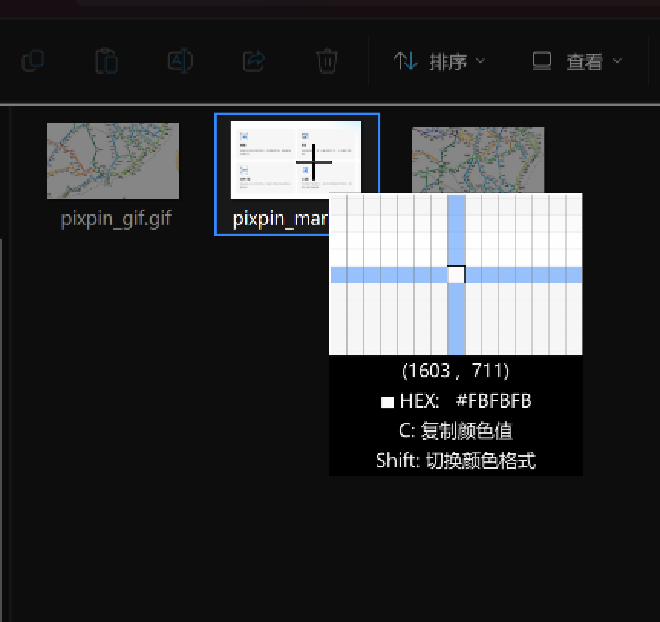660x622 pixels.
Task: Click the white color swatch beside HEX
Action: (387, 402)
